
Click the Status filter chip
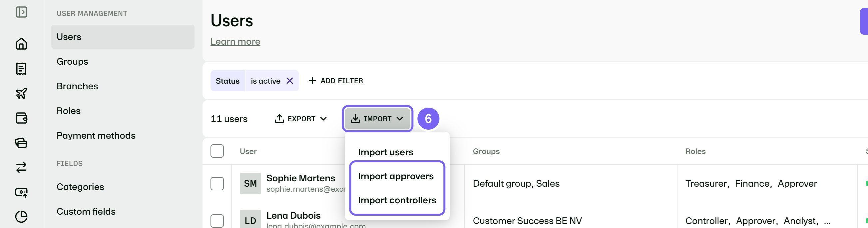click(x=227, y=81)
